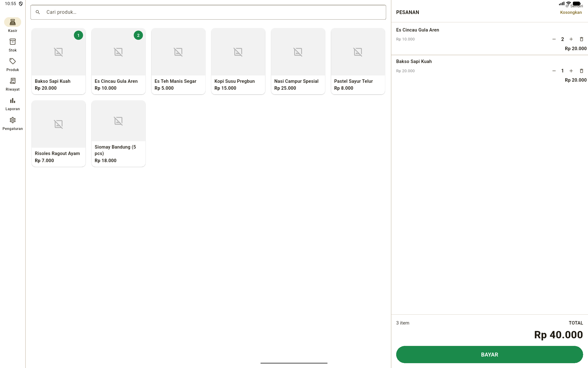Add Pastel Sayur Telur to order
Viewport: 588px width, 368px height.
(x=358, y=61)
